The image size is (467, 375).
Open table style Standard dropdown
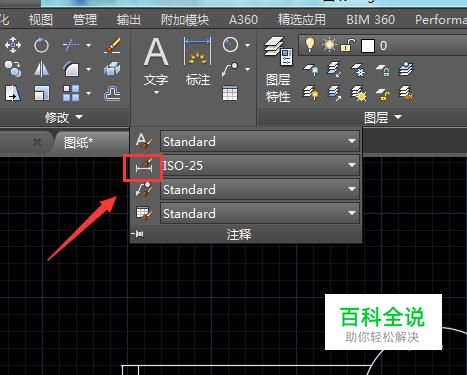point(352,213)
